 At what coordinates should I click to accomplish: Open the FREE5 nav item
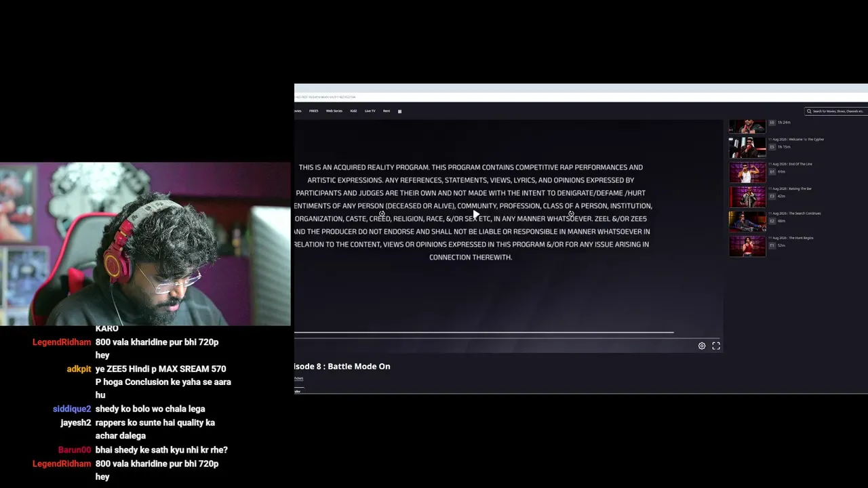click(x=313, y=111)
